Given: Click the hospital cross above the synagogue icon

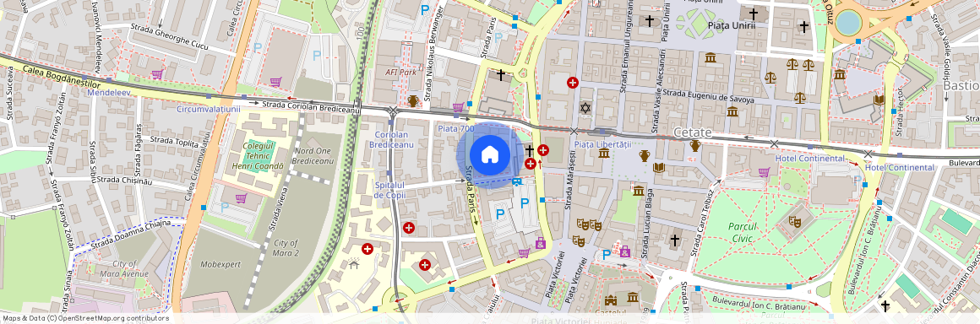Looking at the screenshot, I should click(x=572, y=82).
